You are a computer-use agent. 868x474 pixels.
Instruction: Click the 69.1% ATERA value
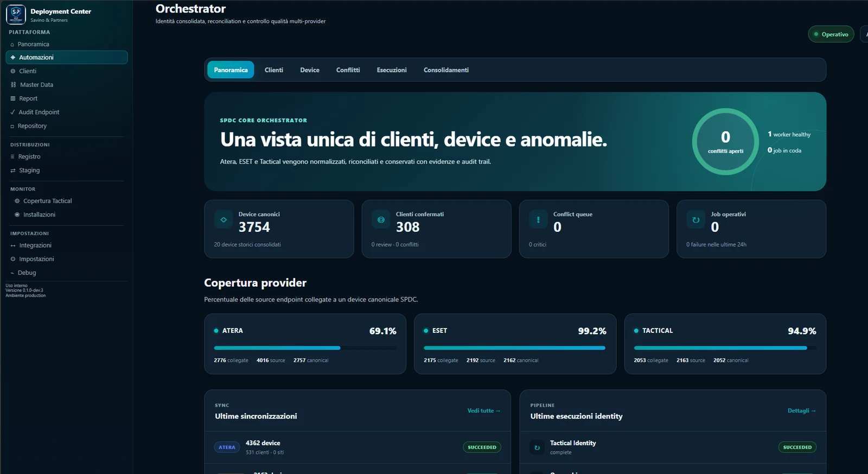(382, 331)
